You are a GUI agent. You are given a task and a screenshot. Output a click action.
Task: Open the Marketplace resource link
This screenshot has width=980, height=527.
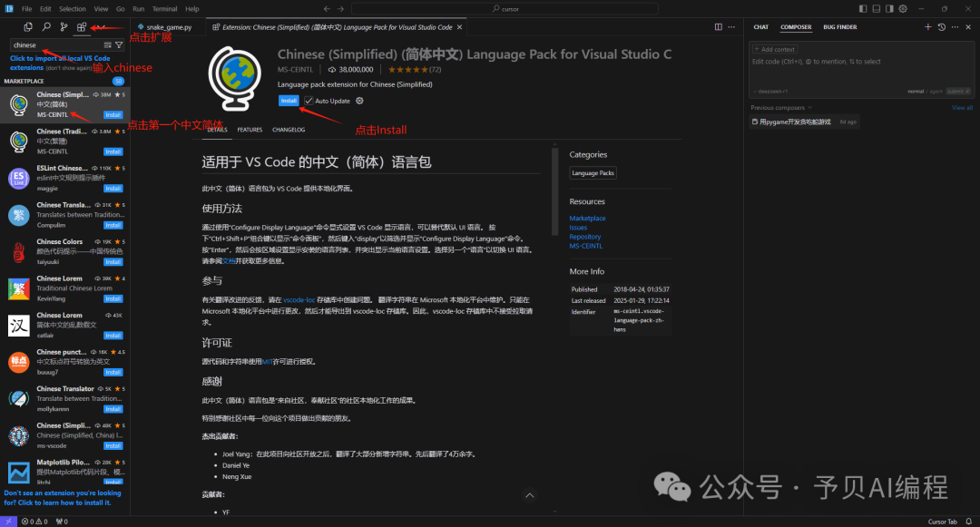click(587, 218)
